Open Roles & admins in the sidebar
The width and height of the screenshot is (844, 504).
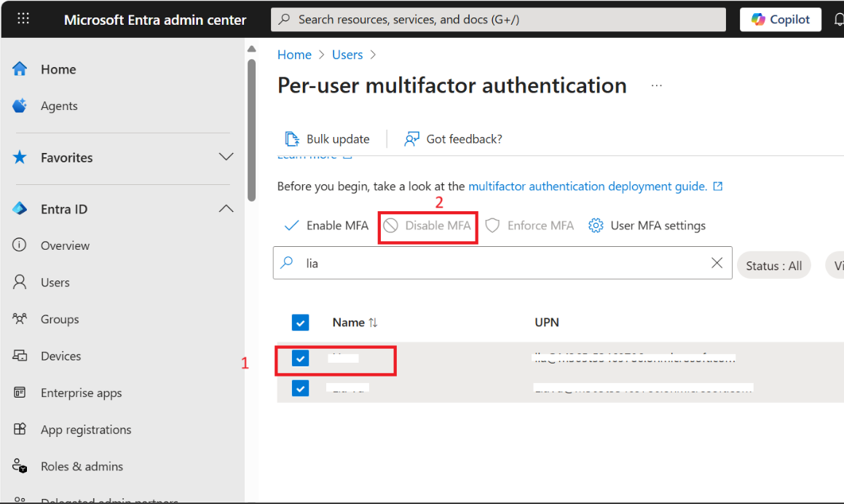tap(20, 466)
